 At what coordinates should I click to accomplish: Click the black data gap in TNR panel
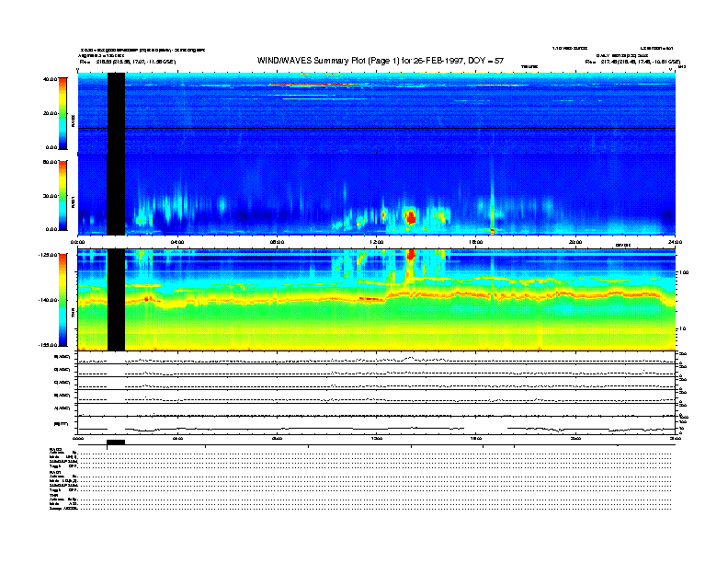click(116, 300)
